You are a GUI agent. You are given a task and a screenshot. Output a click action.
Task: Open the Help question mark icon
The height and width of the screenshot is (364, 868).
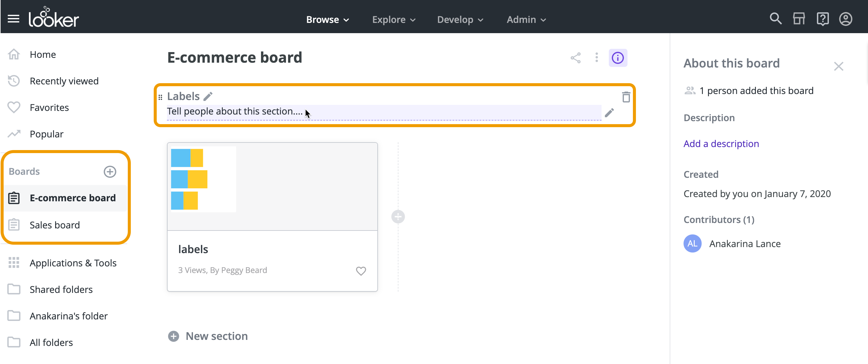point(822,19)
